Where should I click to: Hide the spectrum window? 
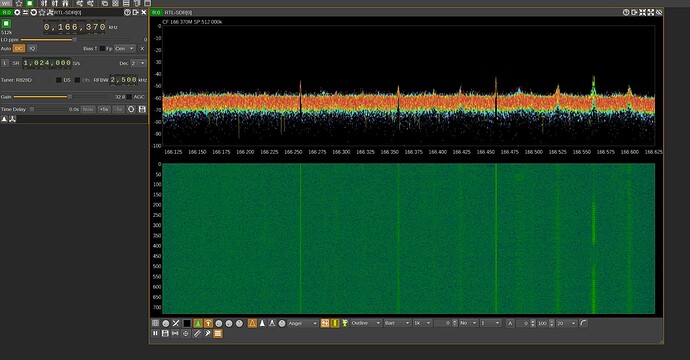pos(659,12)
